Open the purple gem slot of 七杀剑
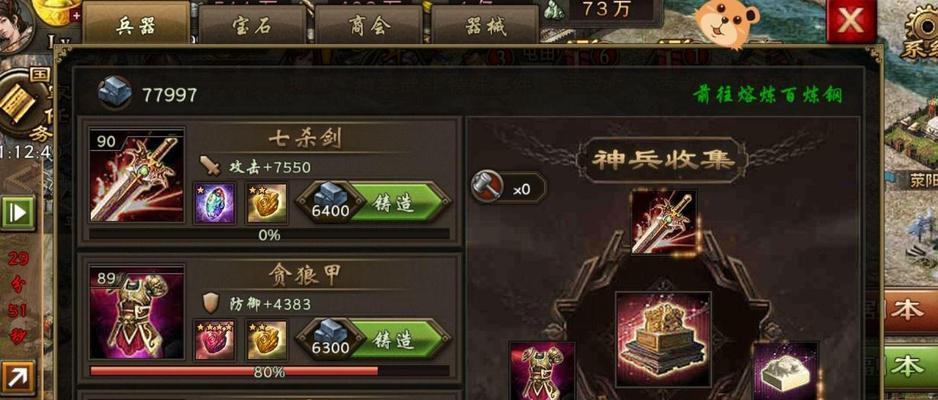 click(214, 203)
